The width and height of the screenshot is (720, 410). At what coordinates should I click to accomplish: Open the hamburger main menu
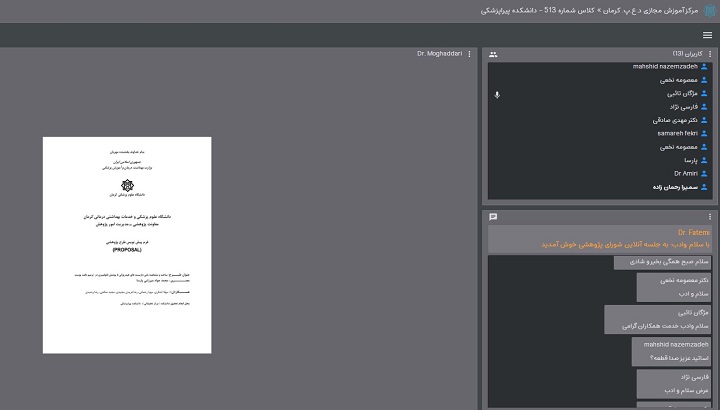pyautogui.click(x=707, y=35)
